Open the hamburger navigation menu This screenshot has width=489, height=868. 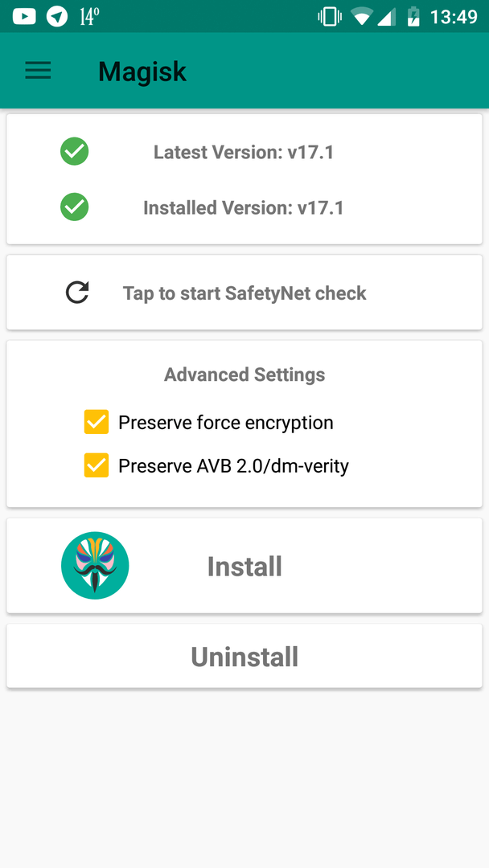tap(38, 71)
